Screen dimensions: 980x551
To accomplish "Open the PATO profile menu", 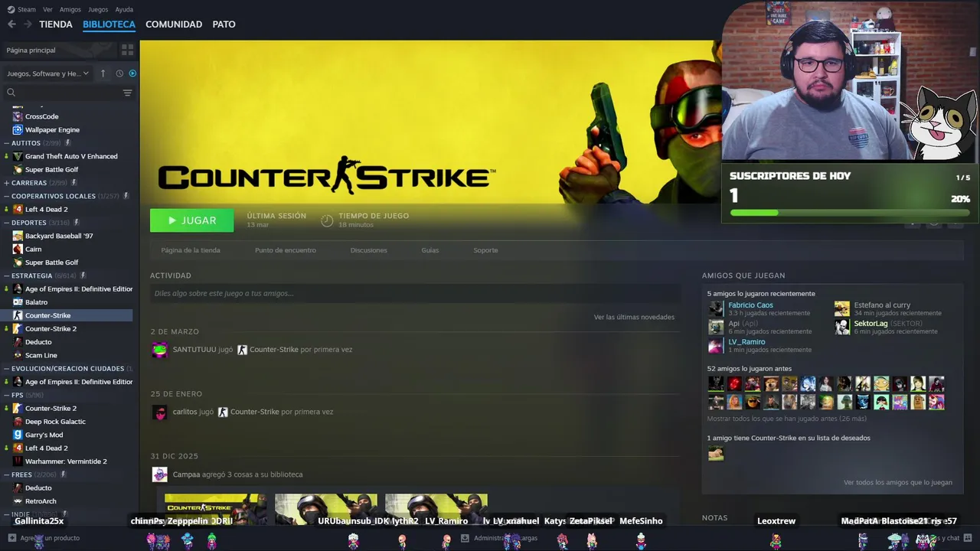I will coord(224,24).
